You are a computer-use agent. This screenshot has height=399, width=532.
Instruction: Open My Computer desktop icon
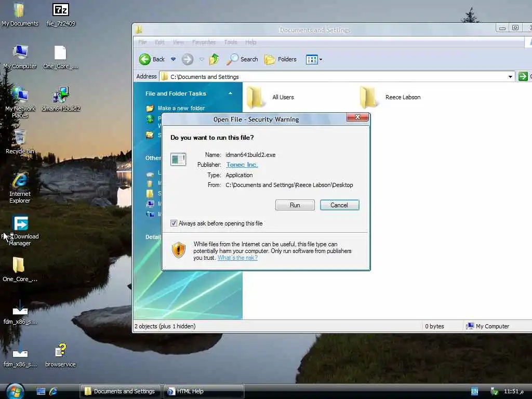[20, 57]
